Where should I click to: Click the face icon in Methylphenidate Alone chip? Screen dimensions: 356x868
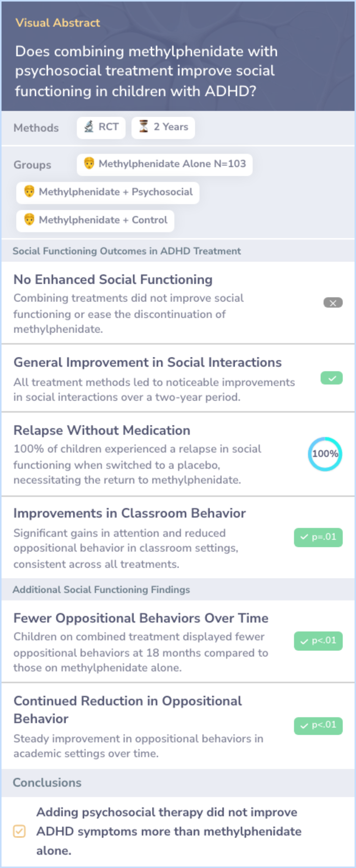pos(89,163)
